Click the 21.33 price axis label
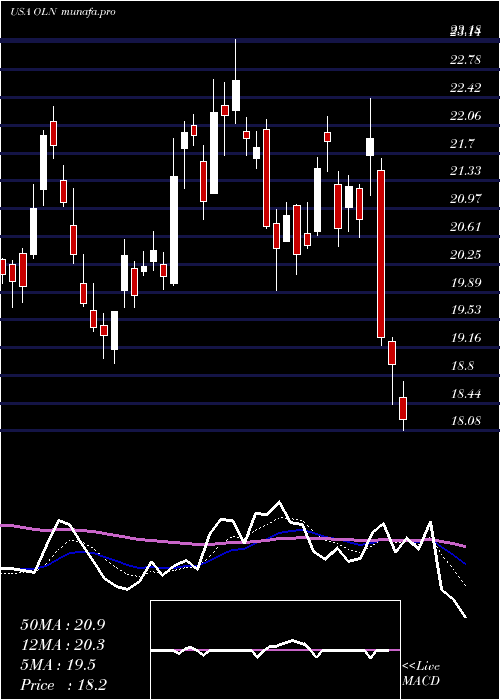This screenshot has width=500, height=700. [466, 171]
